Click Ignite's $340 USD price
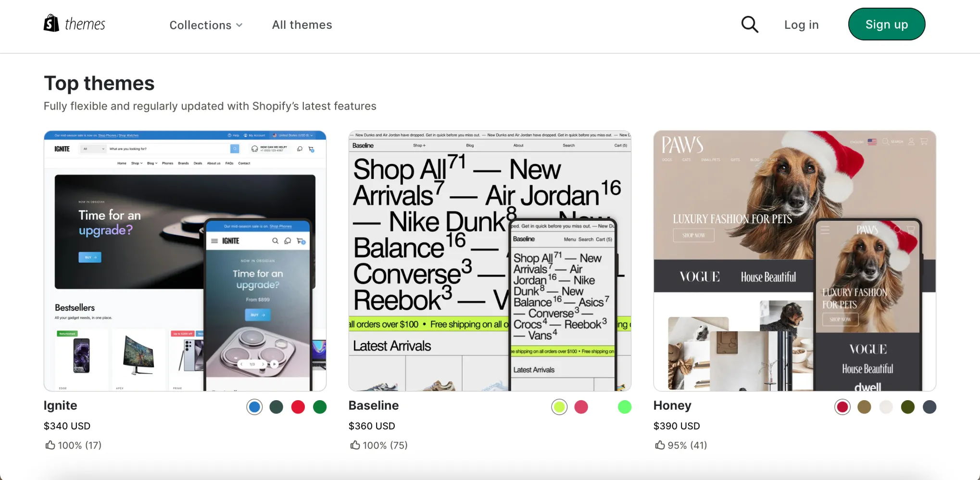The width and height of the screenshot is (980, 480). pos(67,426)
